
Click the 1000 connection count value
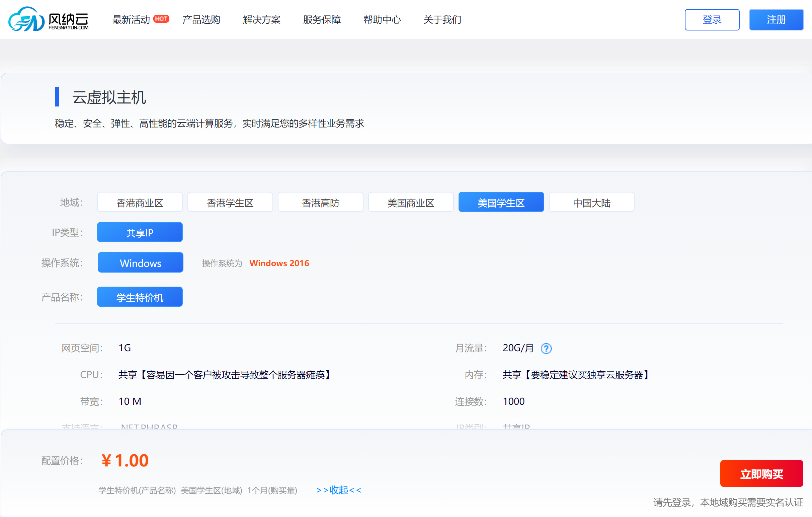point(513,401)
